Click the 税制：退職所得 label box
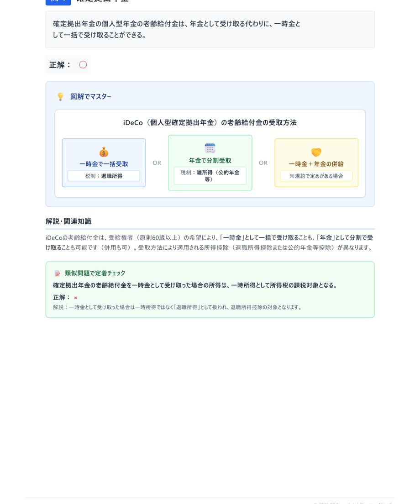Image resolution: width=420 pixels, height=504 pixels. pos(104,176)
